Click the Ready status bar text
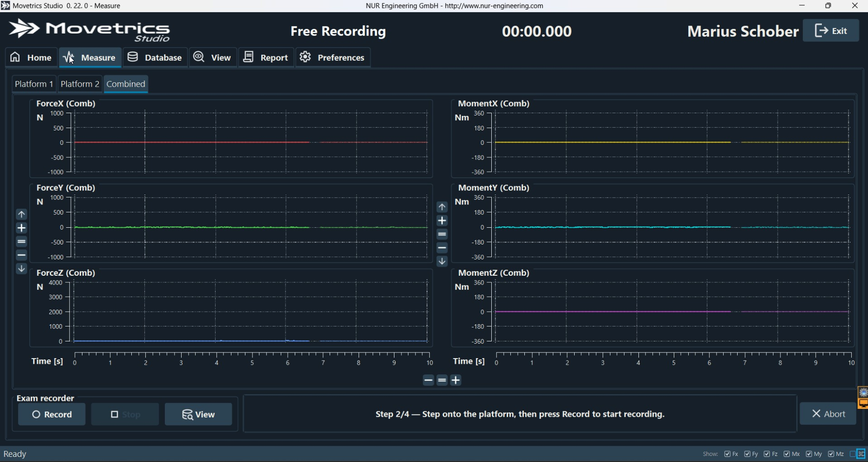Image resolution: width=868 pixels, height=462 pixels. tap(15, 454)
